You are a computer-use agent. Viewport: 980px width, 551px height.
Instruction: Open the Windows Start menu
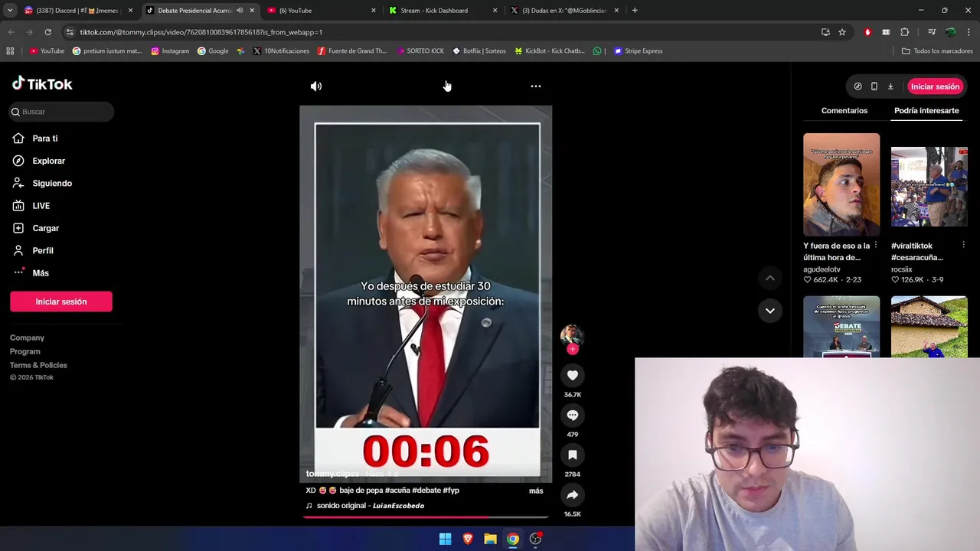(x=445, y=539)
